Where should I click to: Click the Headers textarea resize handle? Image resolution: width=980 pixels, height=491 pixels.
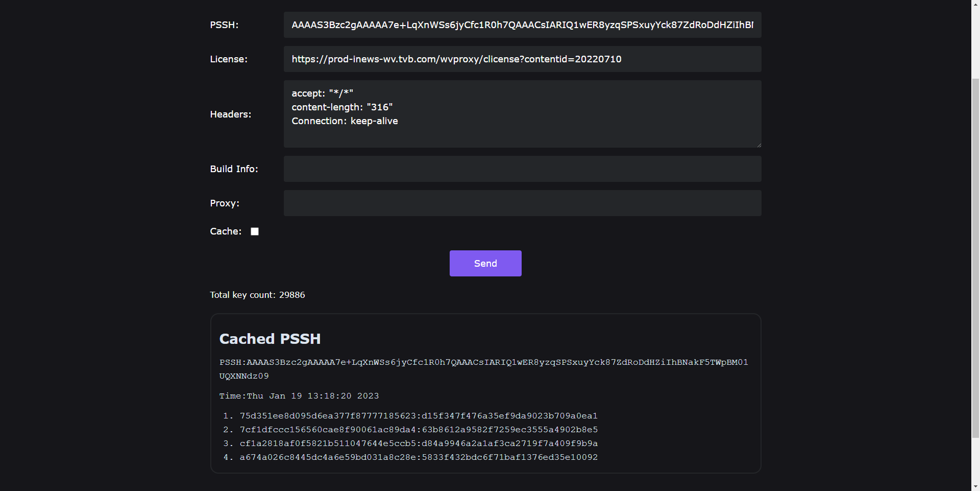click(x=758, y=145)
